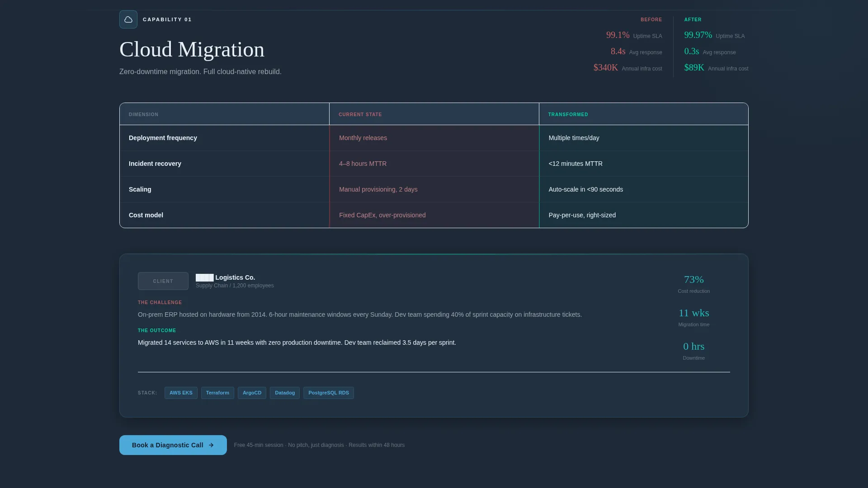The height and width of the screenshot is (488, 868).
Task: Select the Datadog stack tag
Action: click(285, 393)
